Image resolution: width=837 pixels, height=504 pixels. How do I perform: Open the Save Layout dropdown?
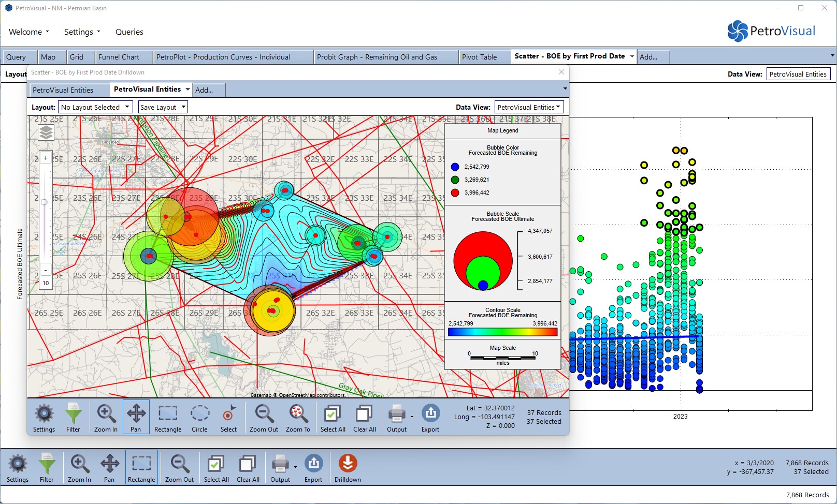click(x=163, y=107)
